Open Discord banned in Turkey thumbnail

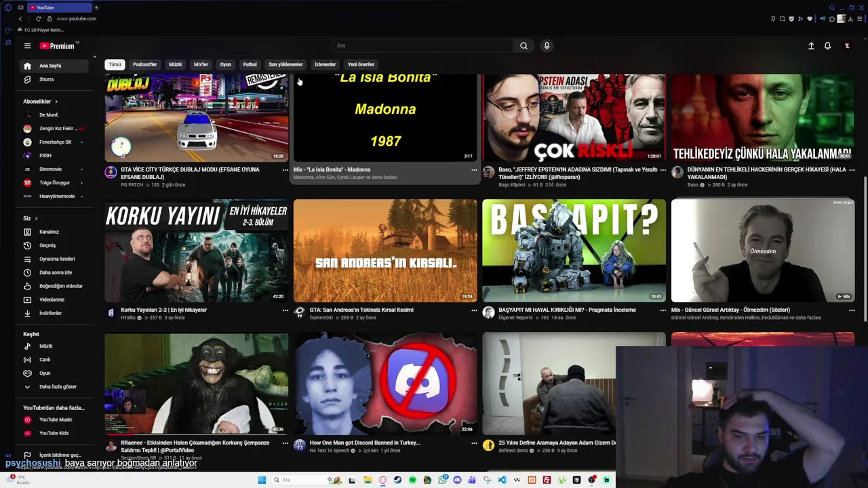click(x=385, y=384)
